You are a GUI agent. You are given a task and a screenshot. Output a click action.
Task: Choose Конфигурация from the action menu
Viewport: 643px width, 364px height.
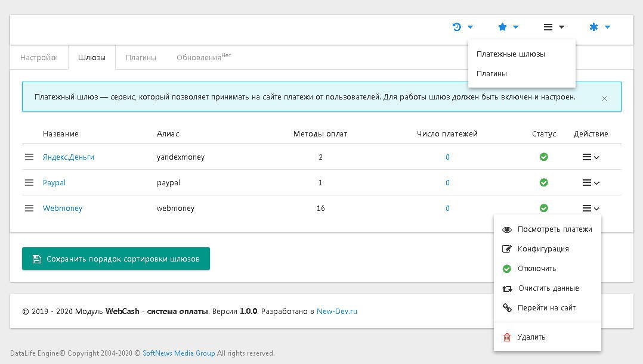(x=548, y=249)
